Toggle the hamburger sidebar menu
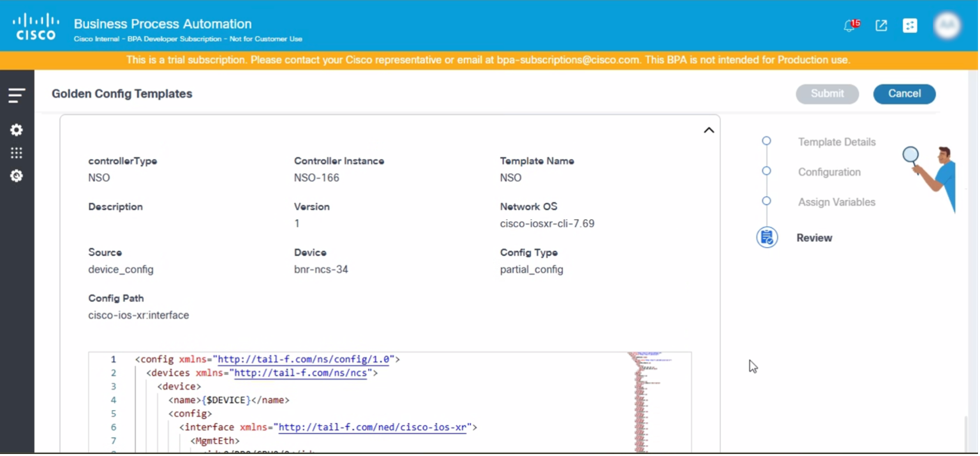The width and height of the screenshot is (980, 456). coord(17,96)
